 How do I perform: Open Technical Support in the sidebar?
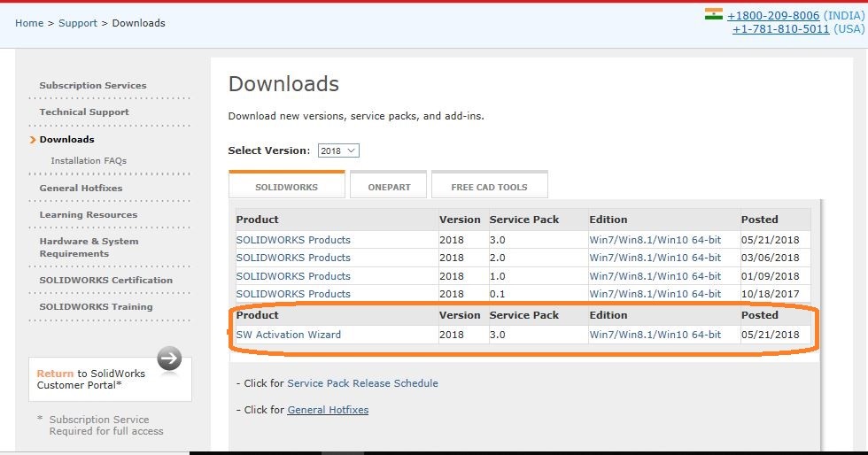tap(84, 112)
